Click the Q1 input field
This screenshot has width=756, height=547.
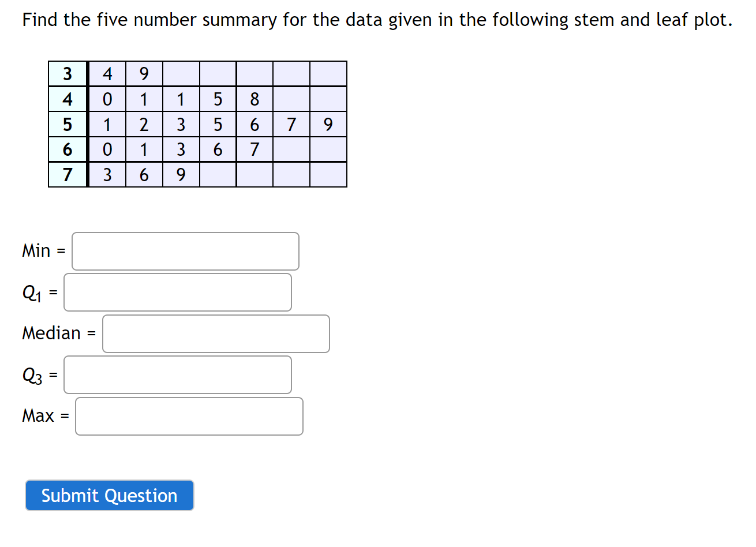tap(177, 292)
